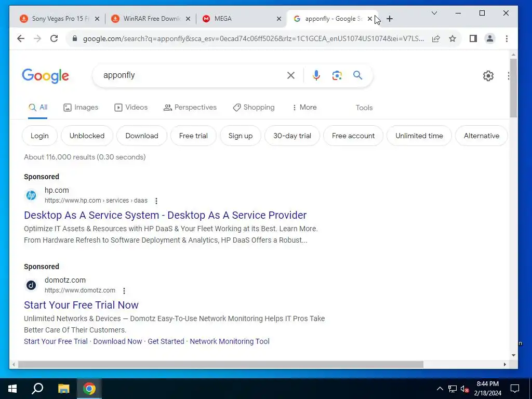Click the hp.com favicon

[31, 195]
